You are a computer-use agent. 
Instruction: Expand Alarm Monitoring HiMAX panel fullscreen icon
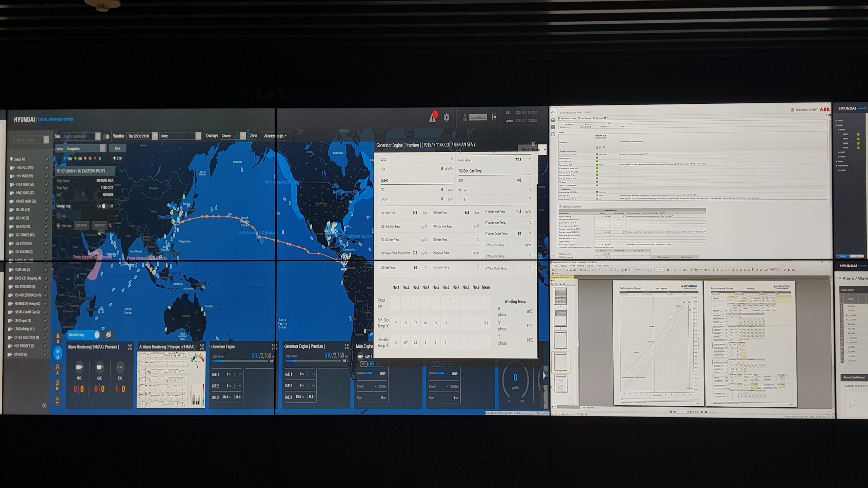[x=130, y=347]
